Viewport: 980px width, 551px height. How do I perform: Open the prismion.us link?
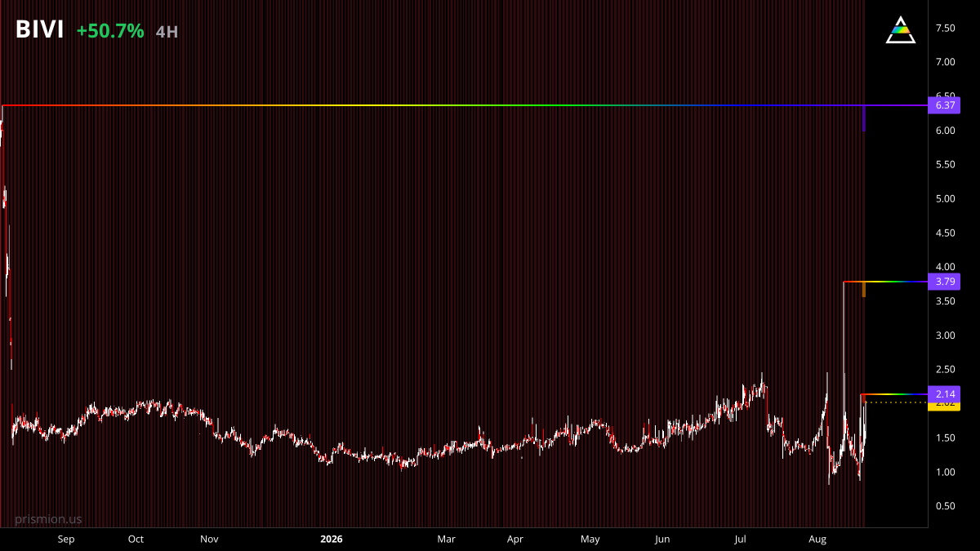tap(48, 519)
